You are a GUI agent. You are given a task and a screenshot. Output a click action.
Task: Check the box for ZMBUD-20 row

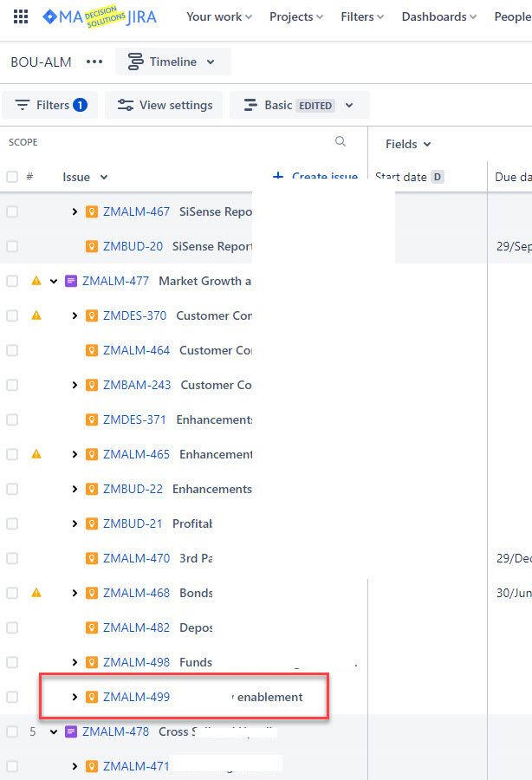[12, 246]
